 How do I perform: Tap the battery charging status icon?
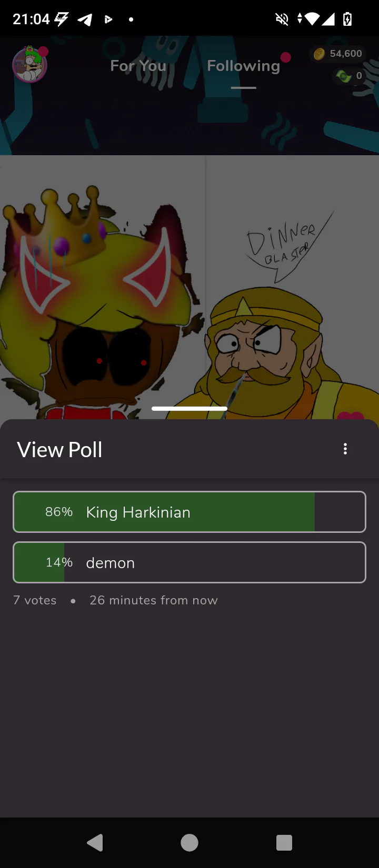(347, 19)
